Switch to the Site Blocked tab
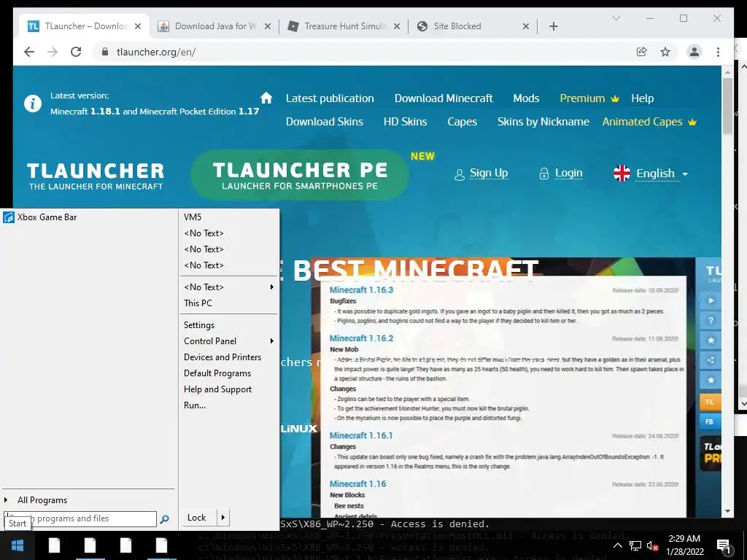 point(472,26)
